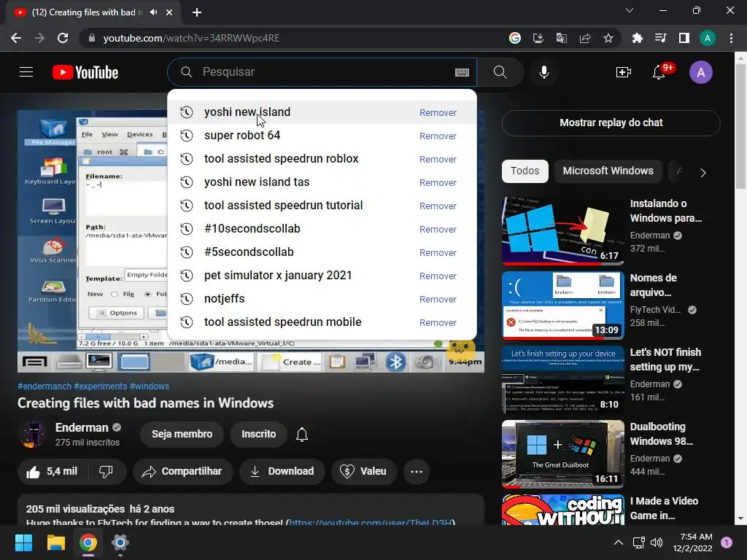Open File Explorer from taskbar
Viewport: 747px width, 560px height.
tap(55, 542)
